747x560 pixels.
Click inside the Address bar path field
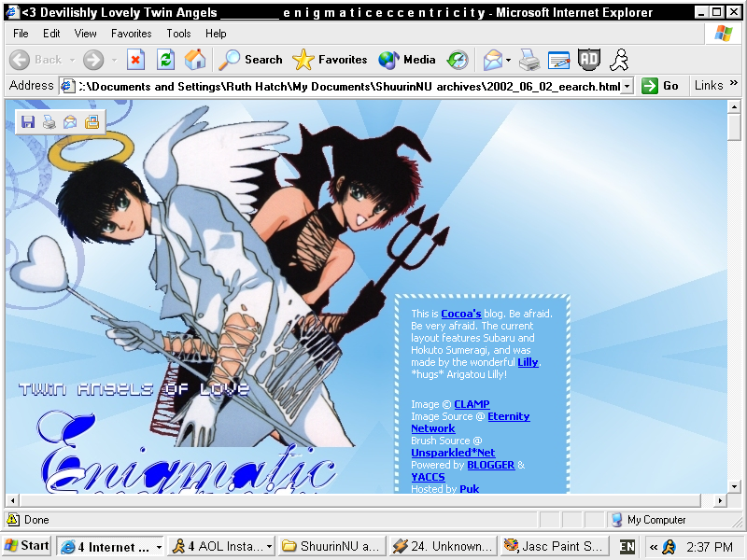point(349,86)
